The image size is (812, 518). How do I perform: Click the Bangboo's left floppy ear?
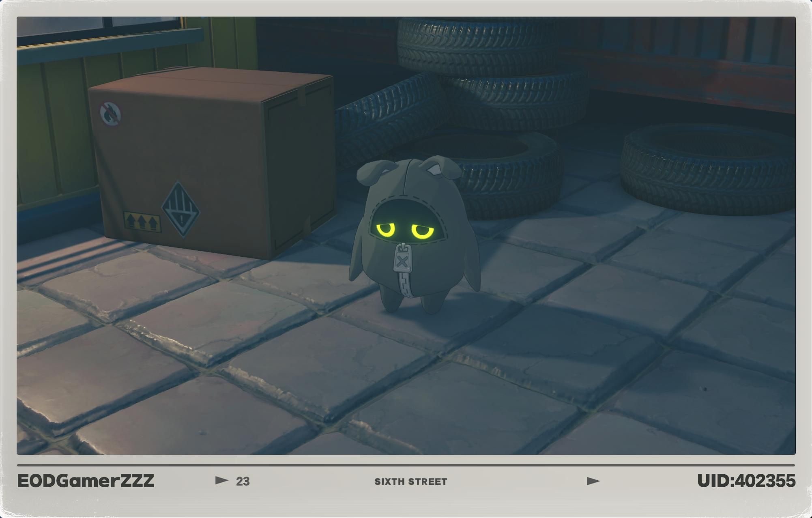(x=369, y=172)
